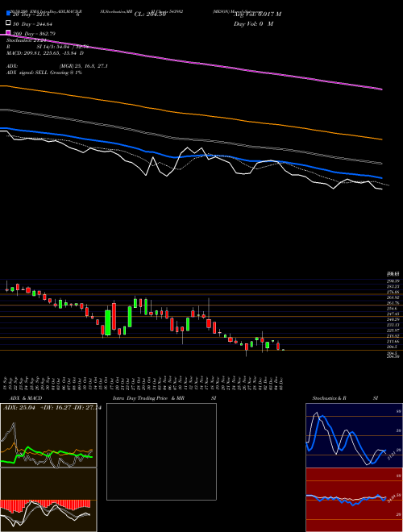This screenshot has width=403, height=532.
Task: Select the '20 Day = 221.8' legend text
Action: coord(31,15)
